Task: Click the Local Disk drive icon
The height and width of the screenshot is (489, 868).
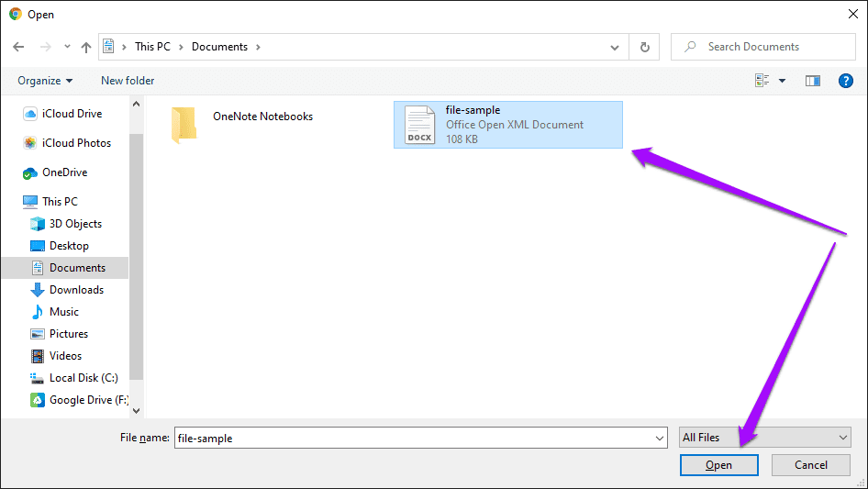Action: pyautogui.click(x=37, y=379)
